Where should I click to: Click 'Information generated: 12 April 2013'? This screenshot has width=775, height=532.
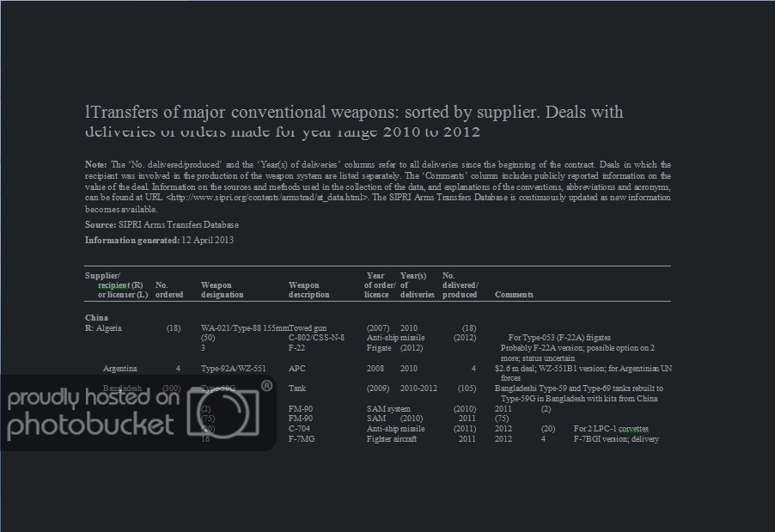(x=159, y=240)
